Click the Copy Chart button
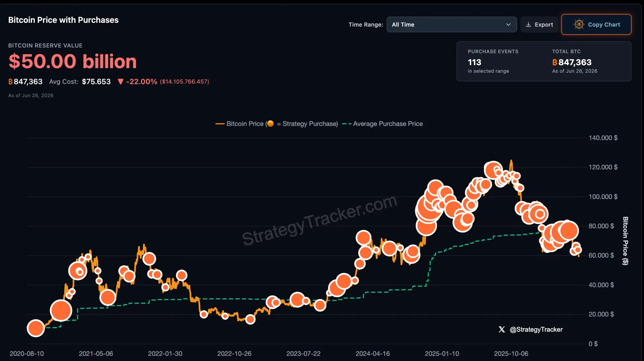The image size is (644, 361). pos(596,24)
